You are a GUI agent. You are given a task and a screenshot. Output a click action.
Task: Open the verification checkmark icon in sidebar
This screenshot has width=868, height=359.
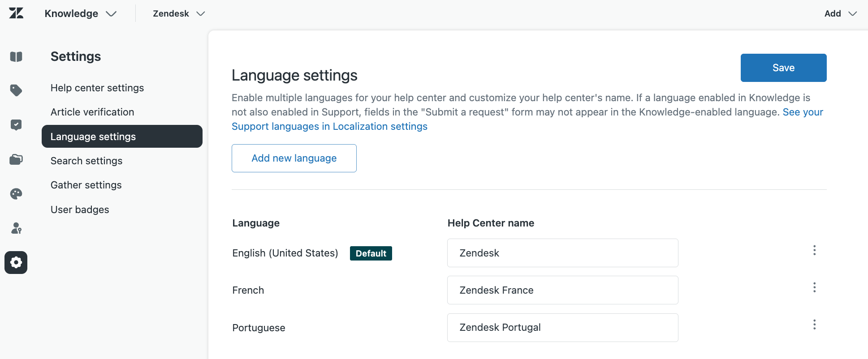[16, 125]
